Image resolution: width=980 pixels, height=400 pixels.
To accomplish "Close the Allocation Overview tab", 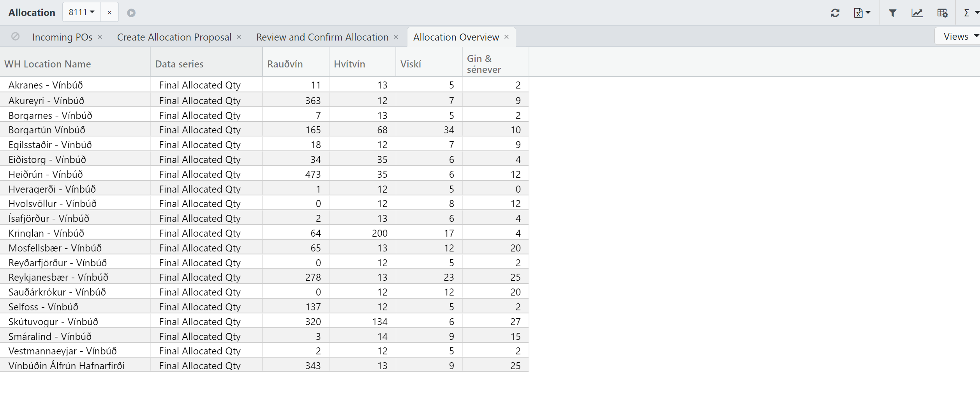I will coord(506,37).
